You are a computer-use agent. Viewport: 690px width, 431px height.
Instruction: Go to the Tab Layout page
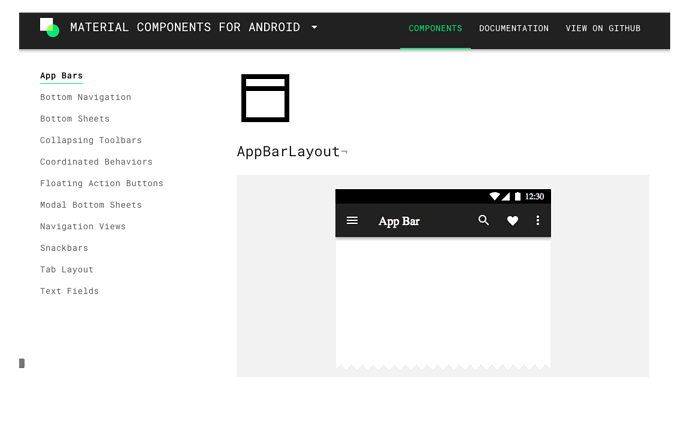pyautogui.click(x=66, y=269)
